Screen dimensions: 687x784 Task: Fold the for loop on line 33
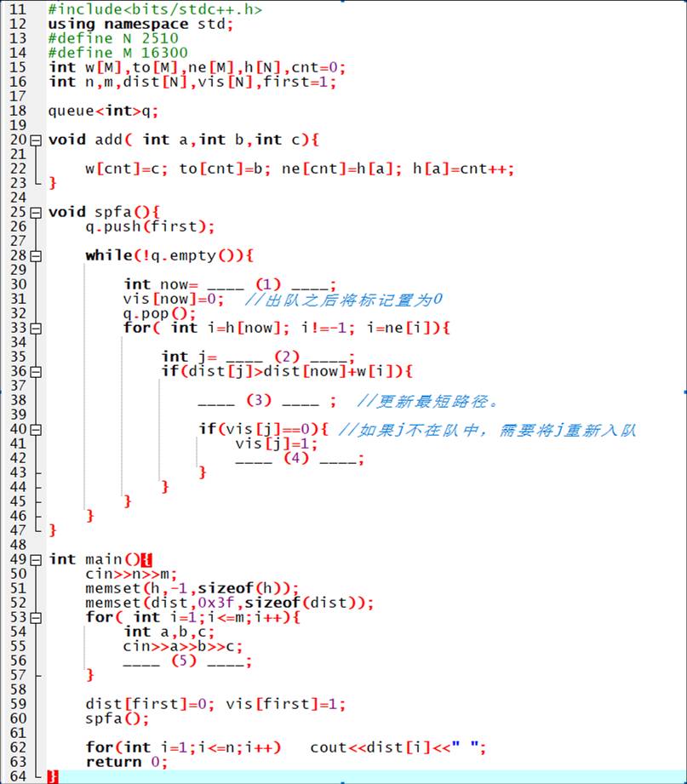click(x=35, y=328)
